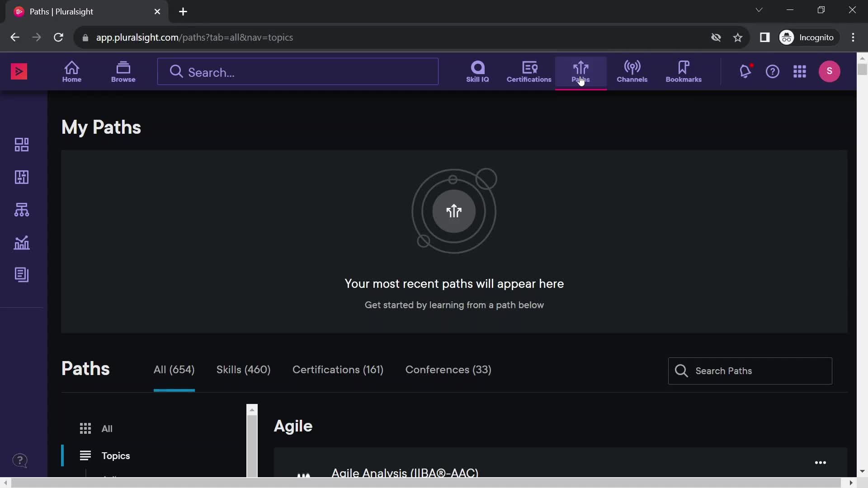Open help and support icon
Screen dimensions: 868x488
[x=773, y=71]
